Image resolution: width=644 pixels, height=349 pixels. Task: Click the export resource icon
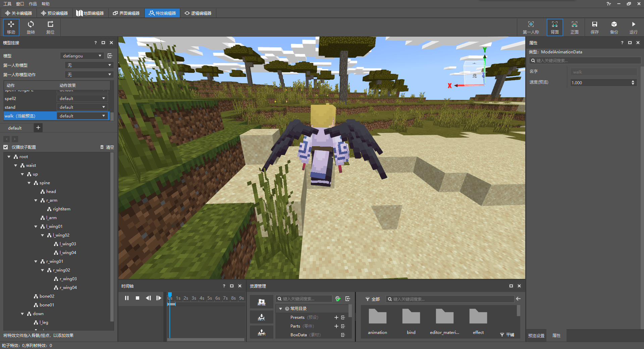261,333
